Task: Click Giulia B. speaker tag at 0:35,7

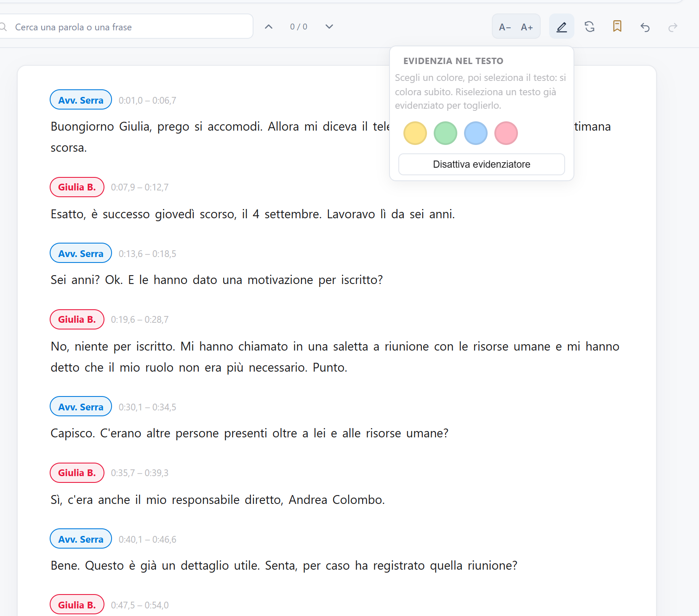Action: [77, 473]
